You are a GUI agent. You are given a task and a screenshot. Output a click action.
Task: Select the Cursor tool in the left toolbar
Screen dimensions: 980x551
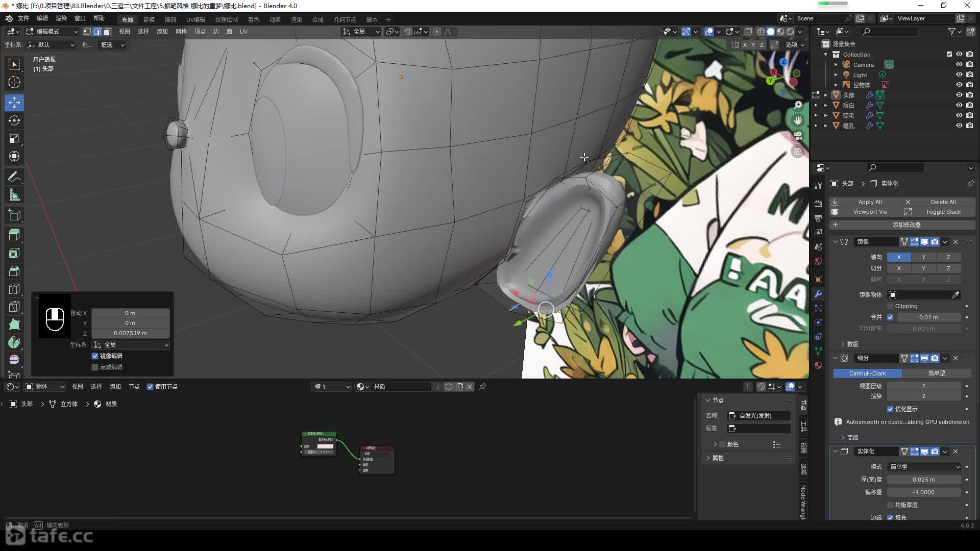[14, 82]
